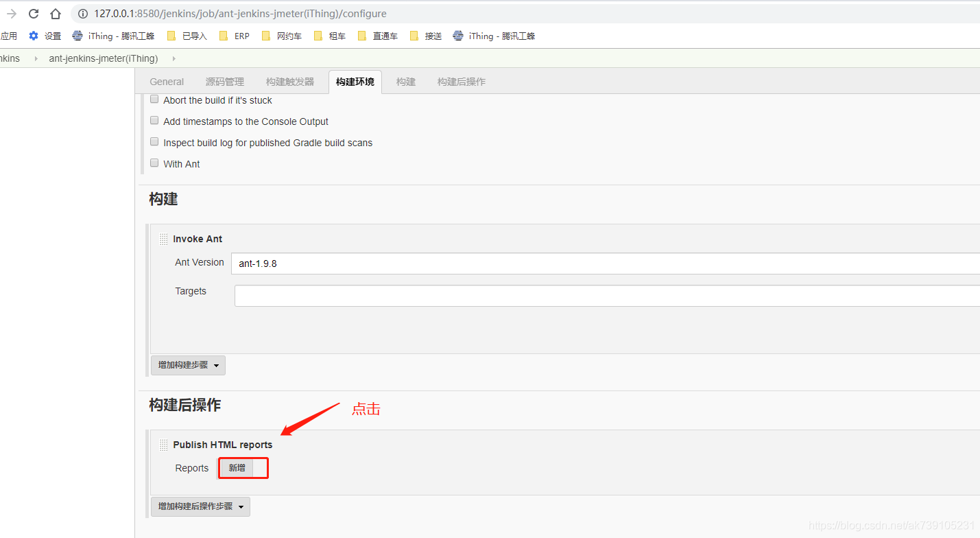Click the site info icon in address bar
980x538 pixels.
pyautogui.click(x=83, y=14)
